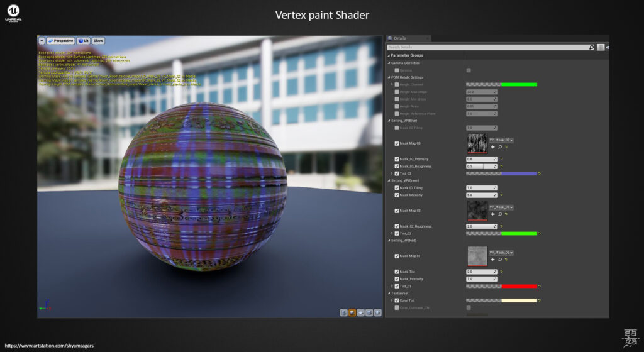Click use-selected arrow for Mask Map 01
This screenshot has height=352, width=644.
493,259
